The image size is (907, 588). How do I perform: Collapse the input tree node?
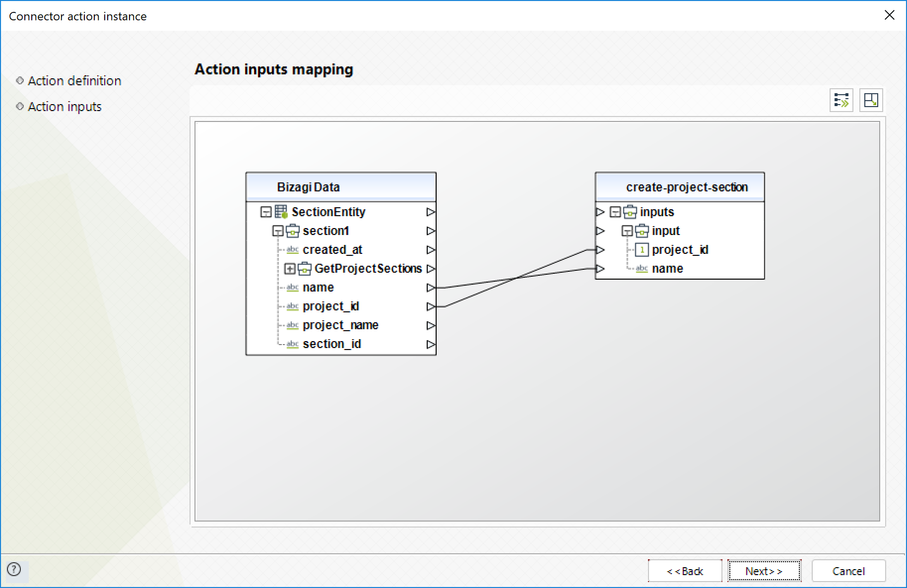pyautogui.click(x=627, y=231)
